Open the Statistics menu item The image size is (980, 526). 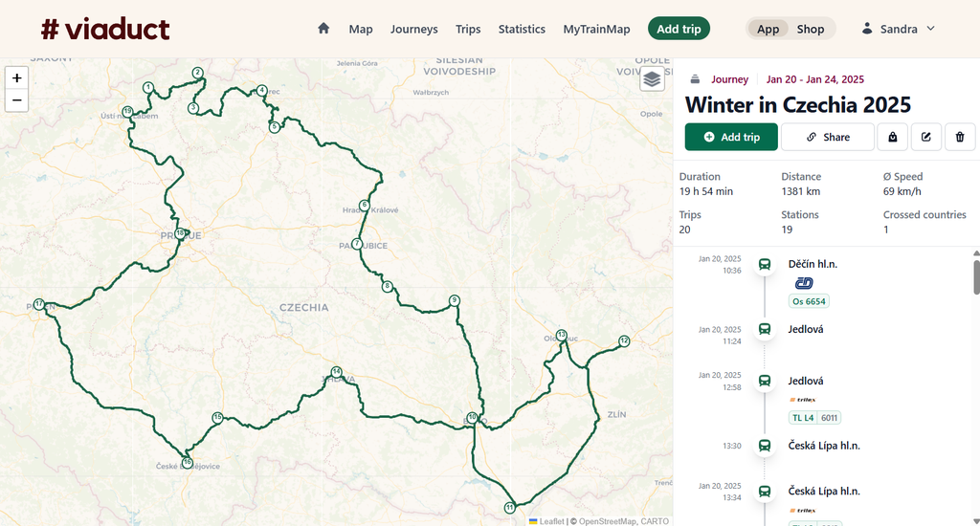[522, 29]
